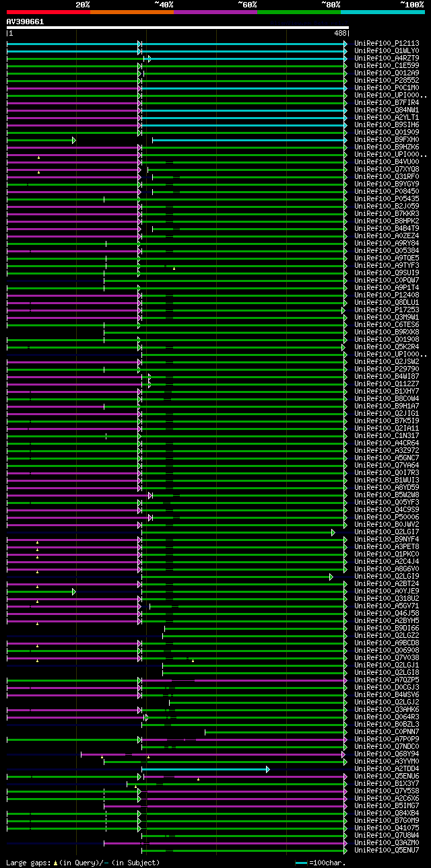Click the orange identity legend segment

coord(131,12)
